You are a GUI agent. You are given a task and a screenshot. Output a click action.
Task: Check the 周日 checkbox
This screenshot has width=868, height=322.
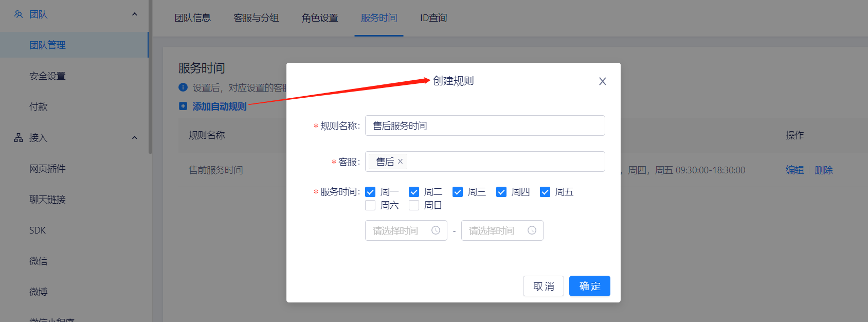coord(414,205)
